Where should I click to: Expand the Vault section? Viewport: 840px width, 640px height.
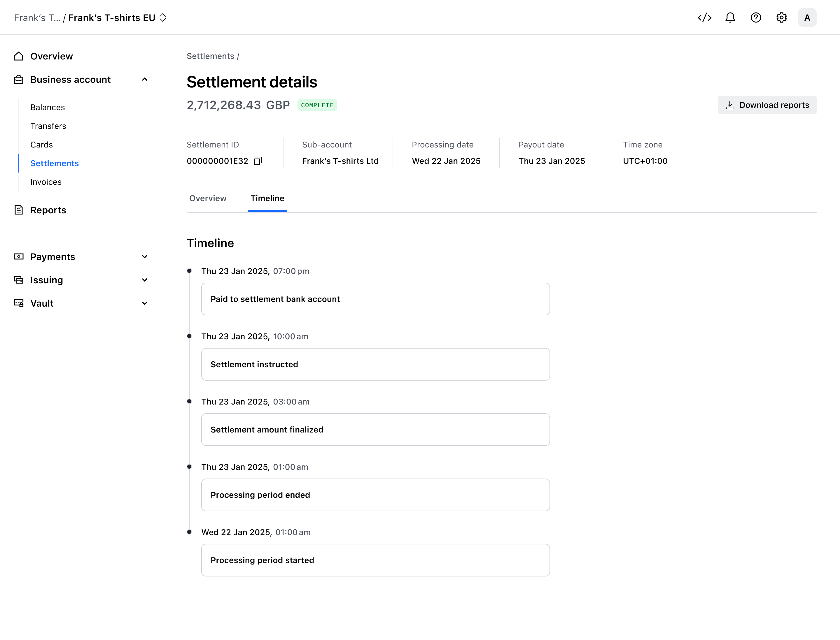pos(144,303)
